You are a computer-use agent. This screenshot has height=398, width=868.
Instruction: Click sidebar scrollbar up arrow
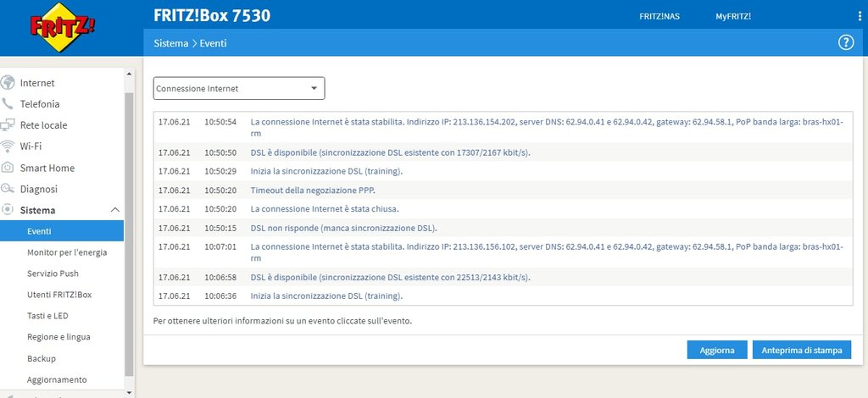(129, 74)
